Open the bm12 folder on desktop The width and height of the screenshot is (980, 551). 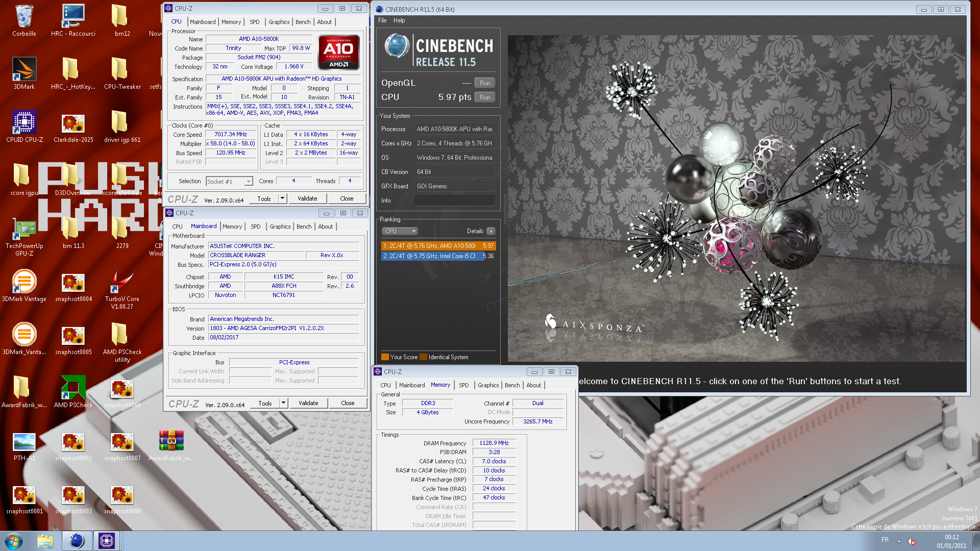click(x=122, y=20)
